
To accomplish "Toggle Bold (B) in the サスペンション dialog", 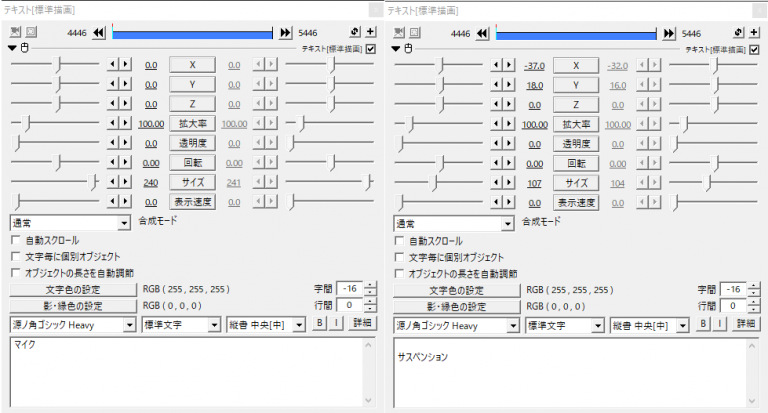I will tap(703, 325).
